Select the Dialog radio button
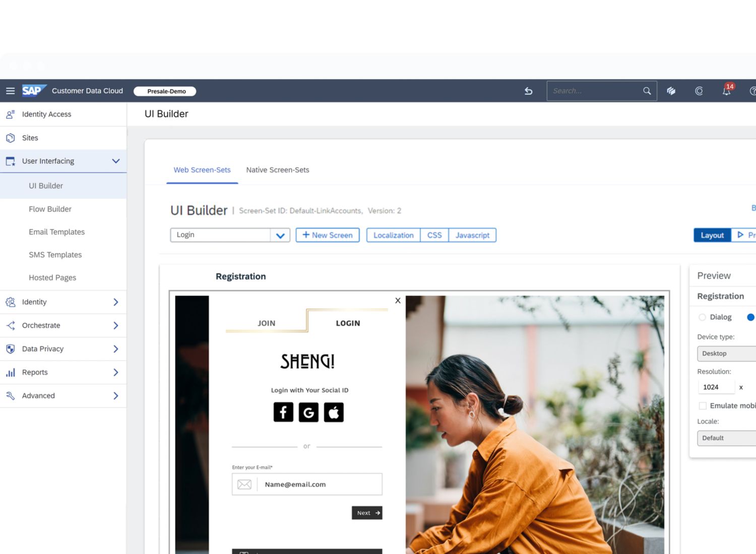This screenshot has width=756, height=554. pos(702,317)
